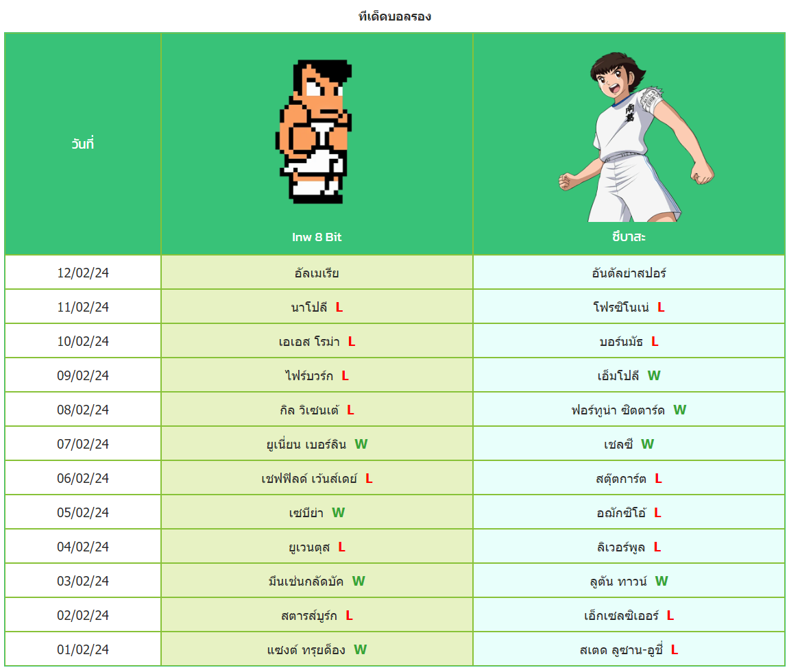Click the อันตัลย่าสปอร์ pick
The height and width of the screenshot is (672, 789).
[x=629, y=273]
